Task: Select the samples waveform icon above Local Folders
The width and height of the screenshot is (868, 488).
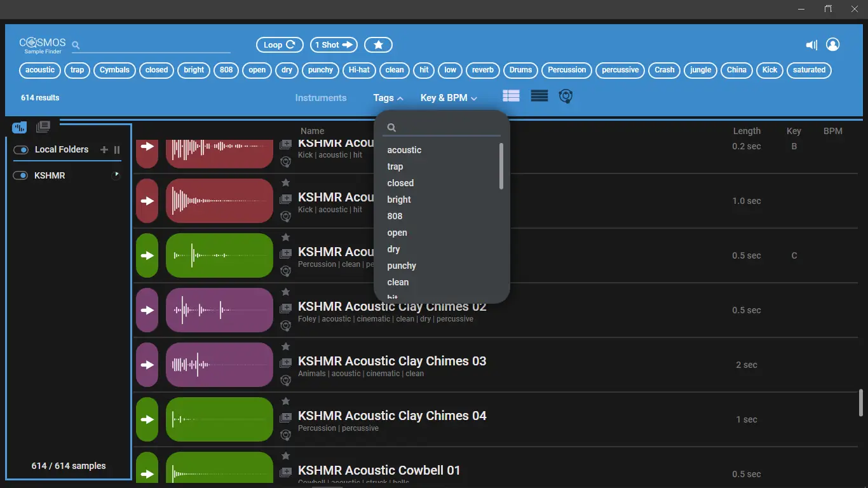Action: tap(20, 127)
